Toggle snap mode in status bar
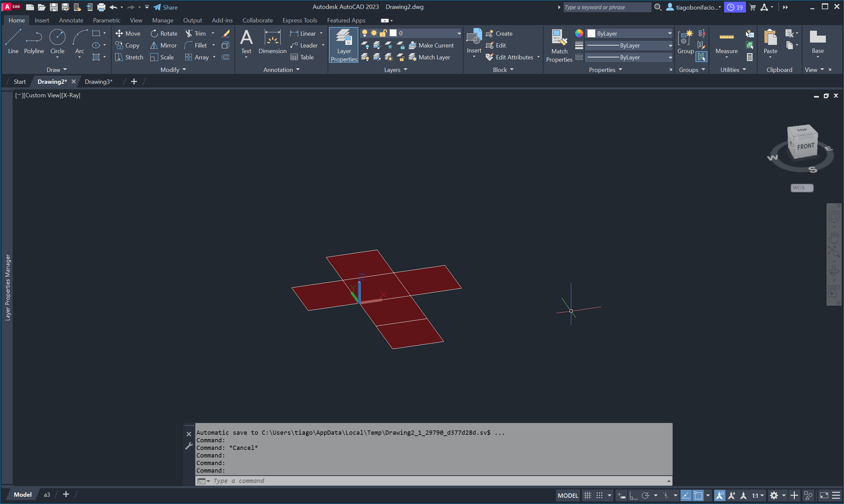 pos(600,495)
